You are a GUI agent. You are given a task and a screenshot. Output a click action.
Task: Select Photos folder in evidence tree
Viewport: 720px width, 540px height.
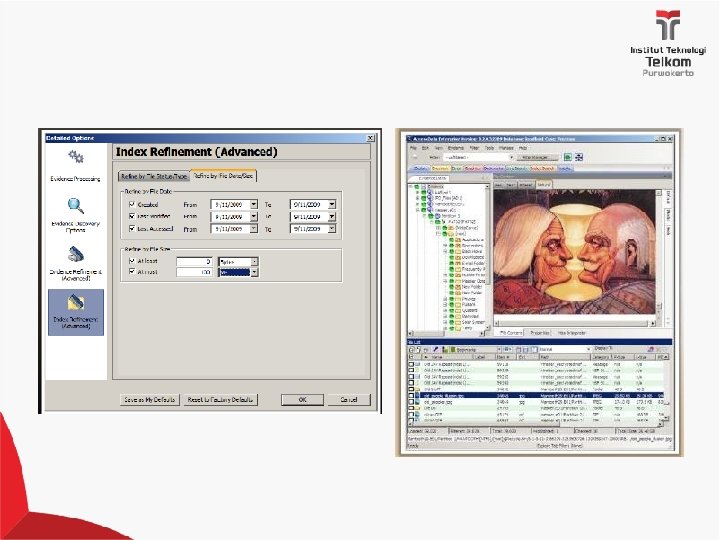468,299
